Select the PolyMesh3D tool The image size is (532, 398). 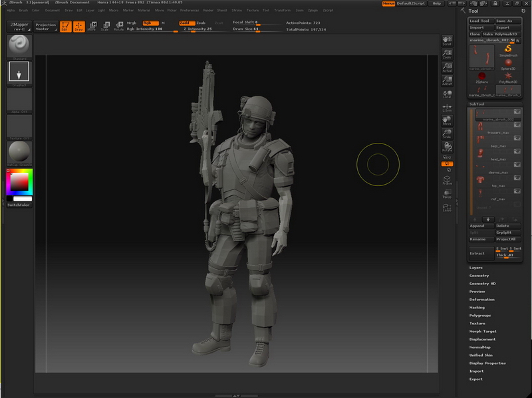pos(508,78)
